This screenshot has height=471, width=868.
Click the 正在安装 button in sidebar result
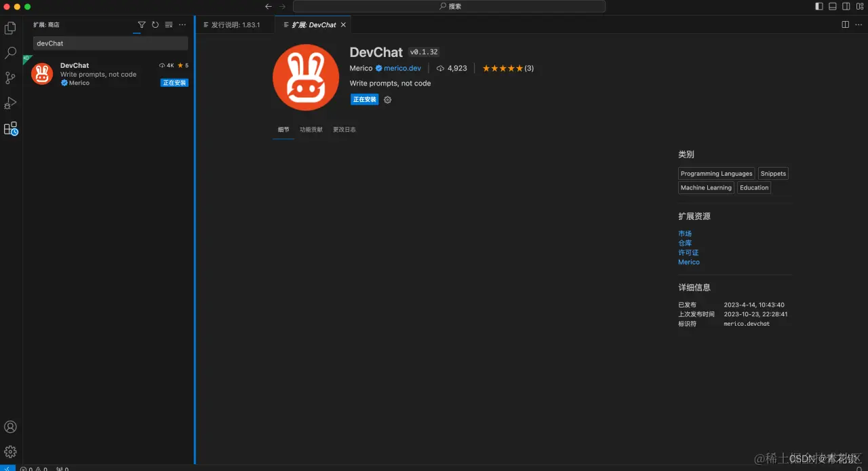(x=174, y=83)
